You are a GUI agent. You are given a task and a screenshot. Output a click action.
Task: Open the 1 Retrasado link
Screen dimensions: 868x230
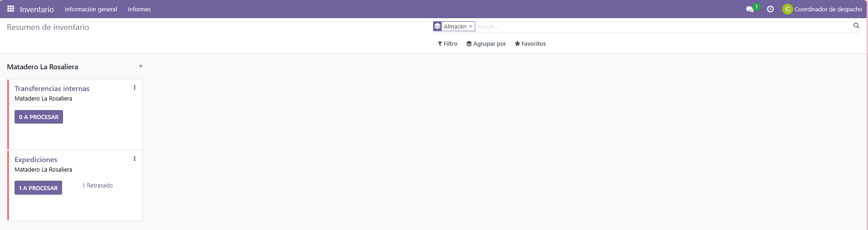tap(98, 186)
